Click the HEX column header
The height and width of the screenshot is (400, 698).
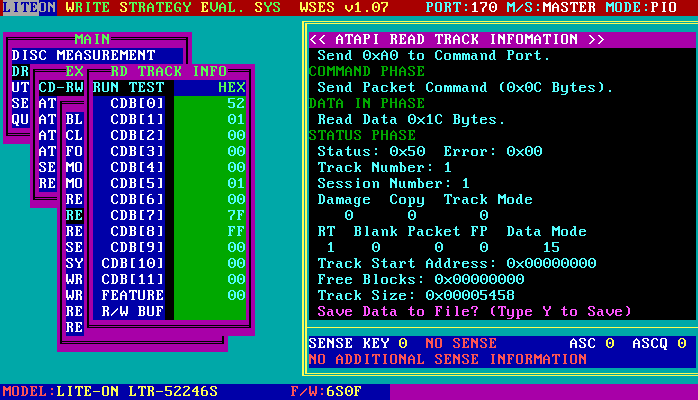(x=230, y=87)
